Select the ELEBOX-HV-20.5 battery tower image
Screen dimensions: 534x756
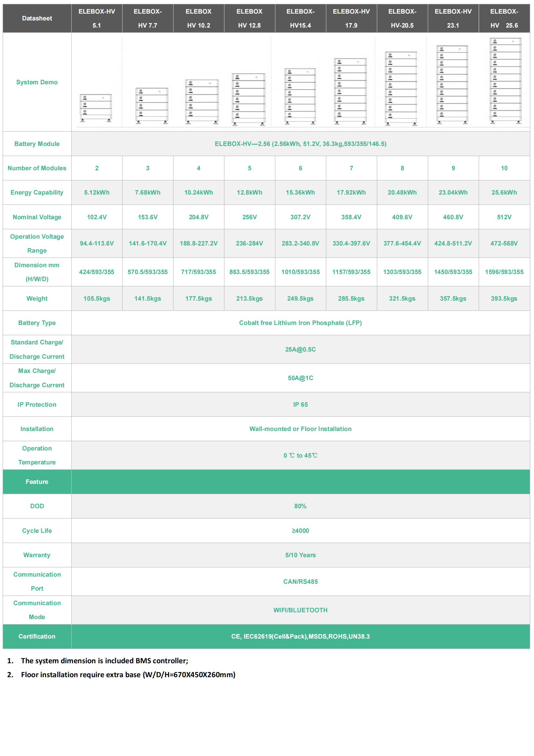coord(401,88)
